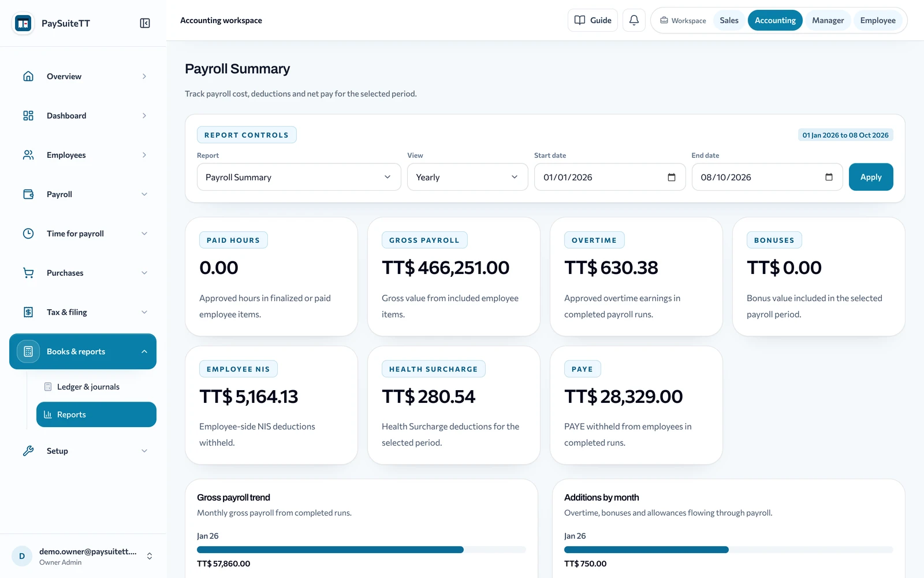This screenshot has height=578, width=924.
Task: Open the View period dropdown
Action: click(468, 177)
